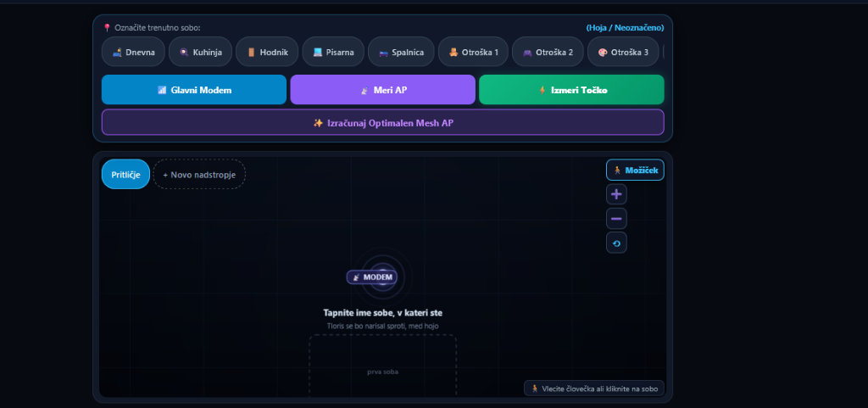Click the dashed prva soba placeholder

[x=382, y=366]
